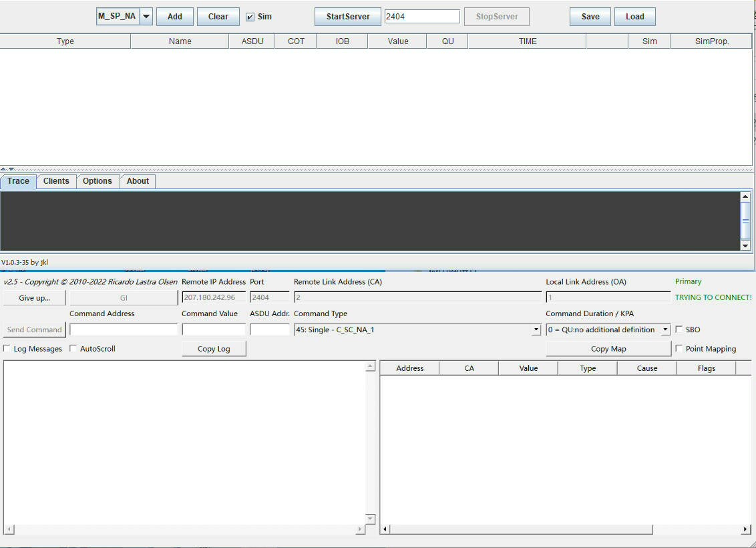Show the About tab

(x=138, y=181)
